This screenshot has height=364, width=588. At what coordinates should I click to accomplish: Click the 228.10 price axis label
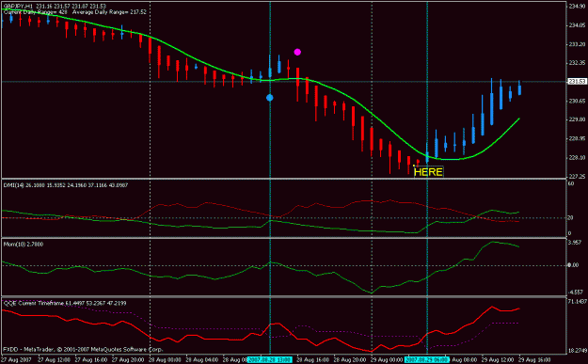[x=577, y=157]
